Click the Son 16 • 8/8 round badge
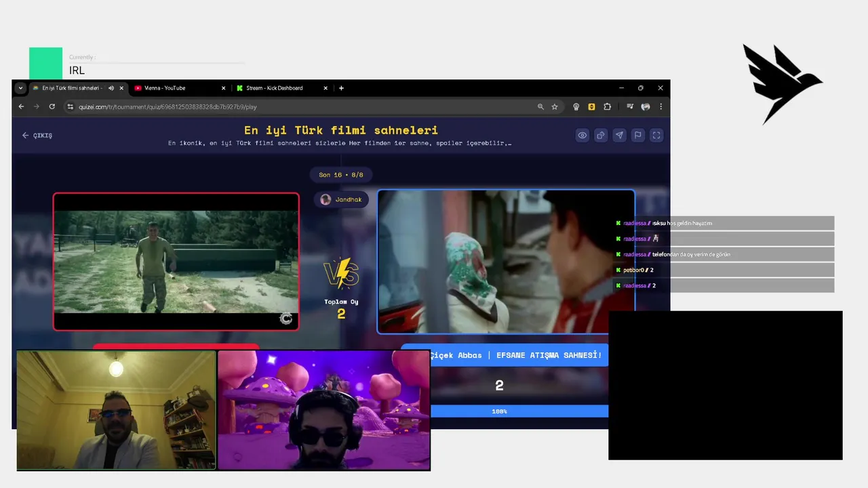This screenshot has width=868, height=488. tap(341, 175)
